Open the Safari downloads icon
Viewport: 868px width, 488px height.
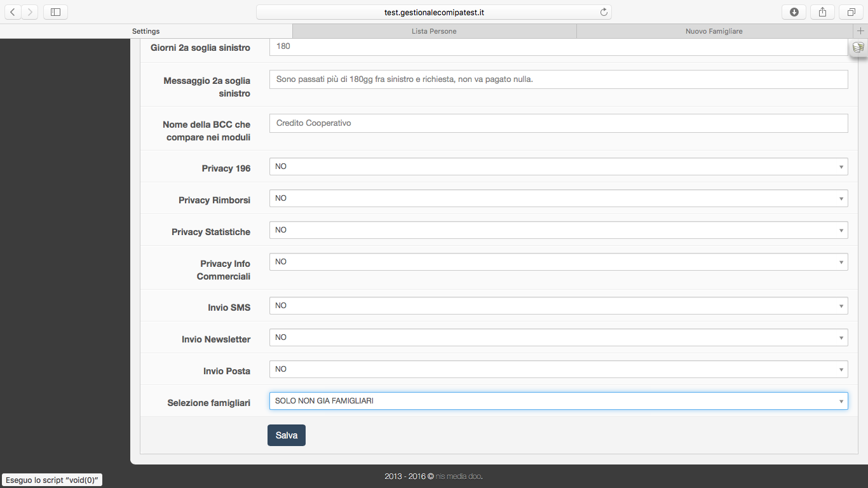click(794, 11)
